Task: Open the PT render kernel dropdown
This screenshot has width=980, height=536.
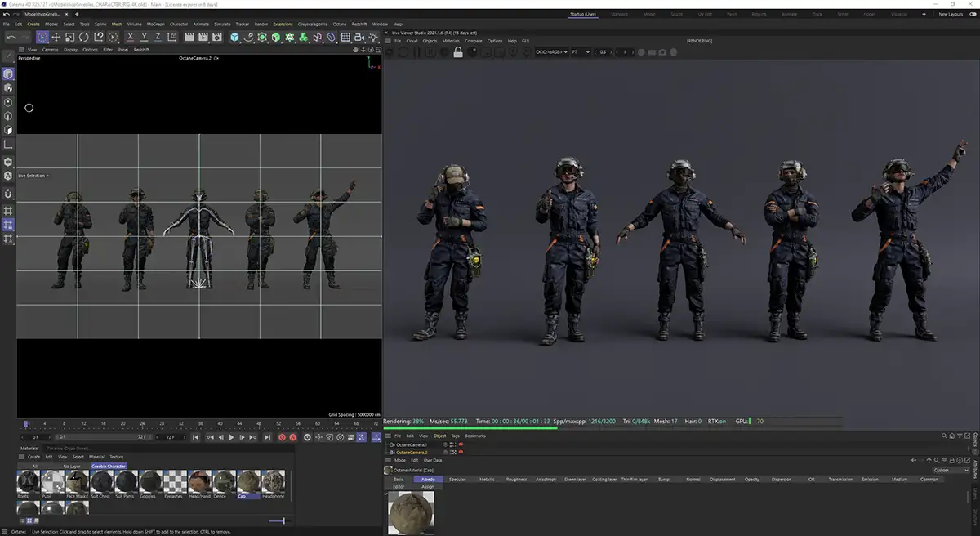Action: pos(580,52)
